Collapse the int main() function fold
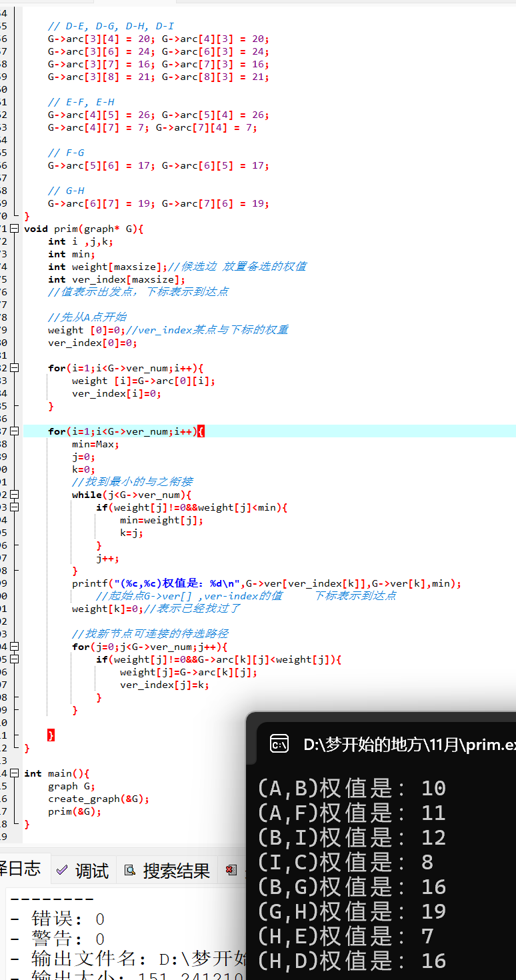 point(14,773)
